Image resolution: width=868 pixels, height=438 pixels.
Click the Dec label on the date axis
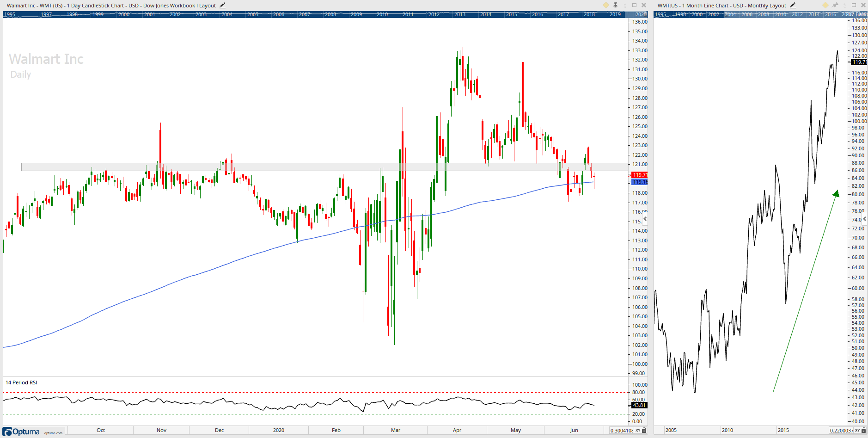(220, 430)
